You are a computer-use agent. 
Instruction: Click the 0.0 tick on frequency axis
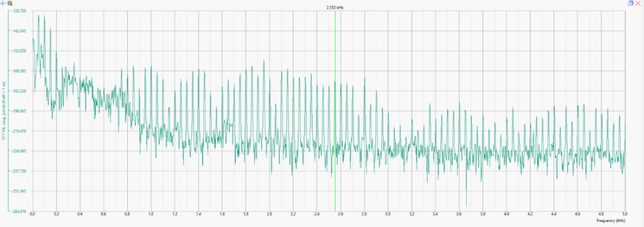click(x=32, y=214)
